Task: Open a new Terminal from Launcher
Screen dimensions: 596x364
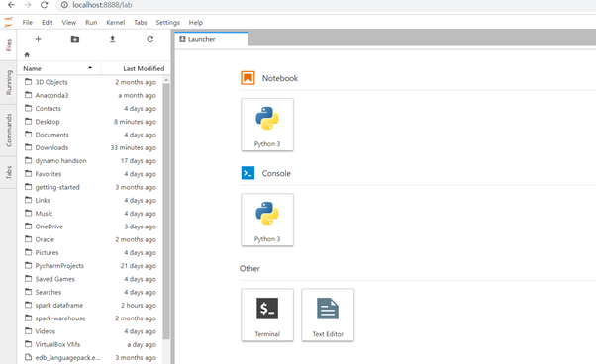Action: pyautogui.click(x=267, y=315)
